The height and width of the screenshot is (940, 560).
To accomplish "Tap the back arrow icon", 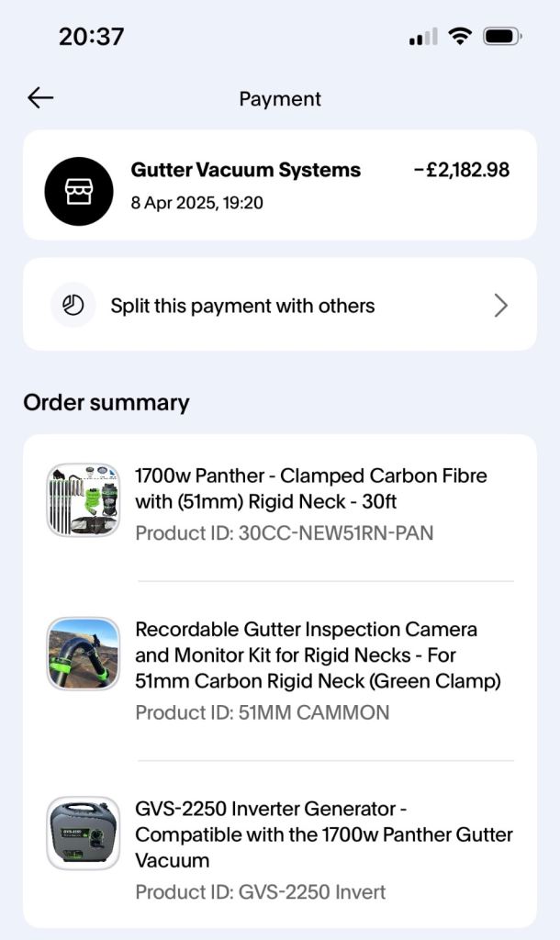I will click(40, 98).
